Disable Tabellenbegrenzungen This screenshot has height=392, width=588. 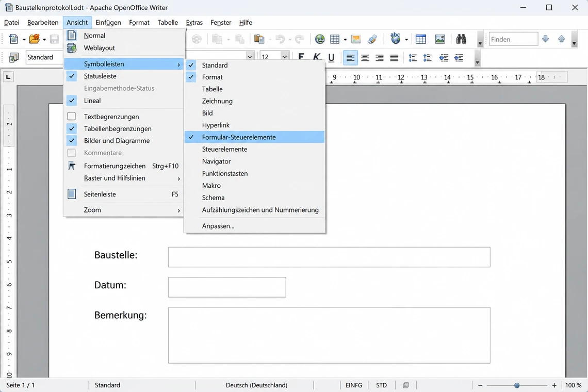click(x=123, y=128)
